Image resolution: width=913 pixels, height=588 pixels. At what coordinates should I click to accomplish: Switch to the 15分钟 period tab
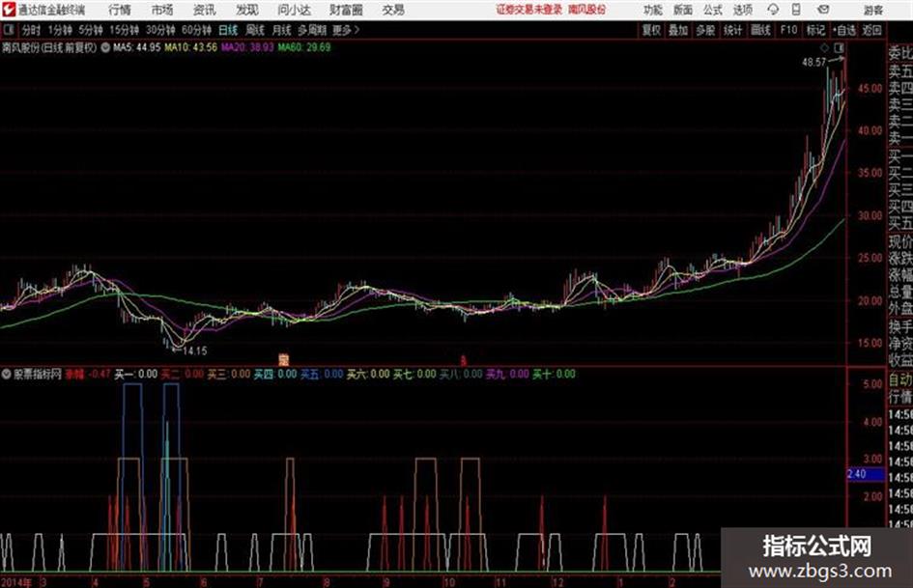click(x=124, y=30)
